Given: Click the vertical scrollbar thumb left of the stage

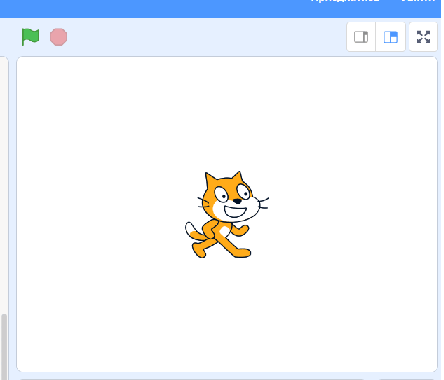Looking at the screenshot, I should (x=4, y=347).
